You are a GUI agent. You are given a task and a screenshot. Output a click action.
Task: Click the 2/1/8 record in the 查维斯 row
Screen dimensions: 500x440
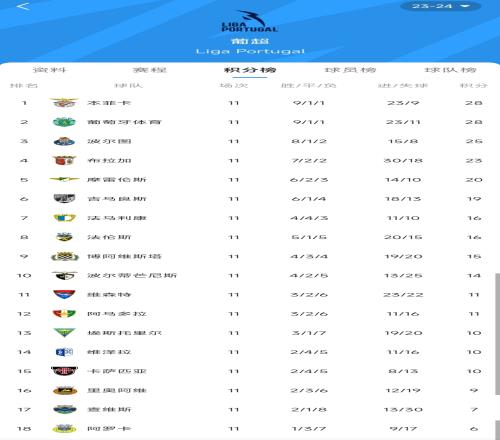click(309, 409)
